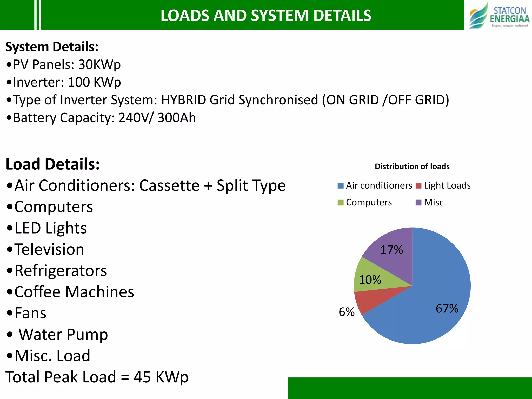This screenshot has width=532, height=399.
Task: Click the 'Type of Inverter System' line
Action: pyautogui.click(x=228, y=100)
